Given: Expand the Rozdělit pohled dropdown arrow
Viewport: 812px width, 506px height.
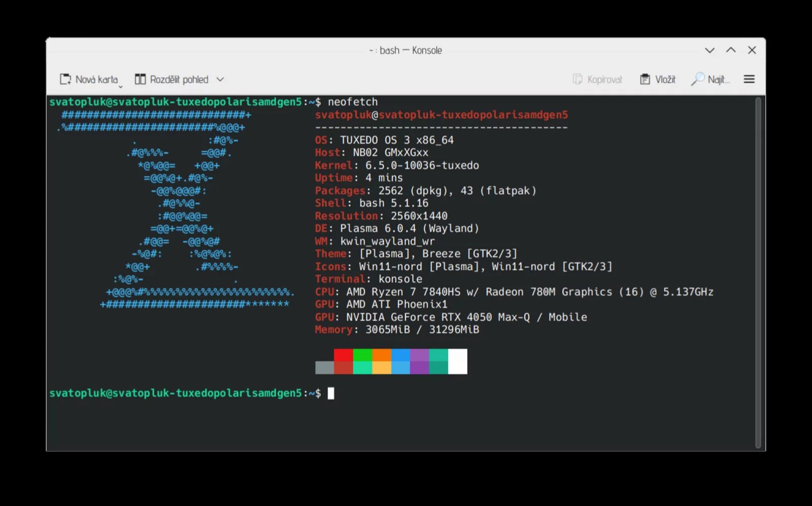Looking at the screenshot, I should tap(220, 80).
